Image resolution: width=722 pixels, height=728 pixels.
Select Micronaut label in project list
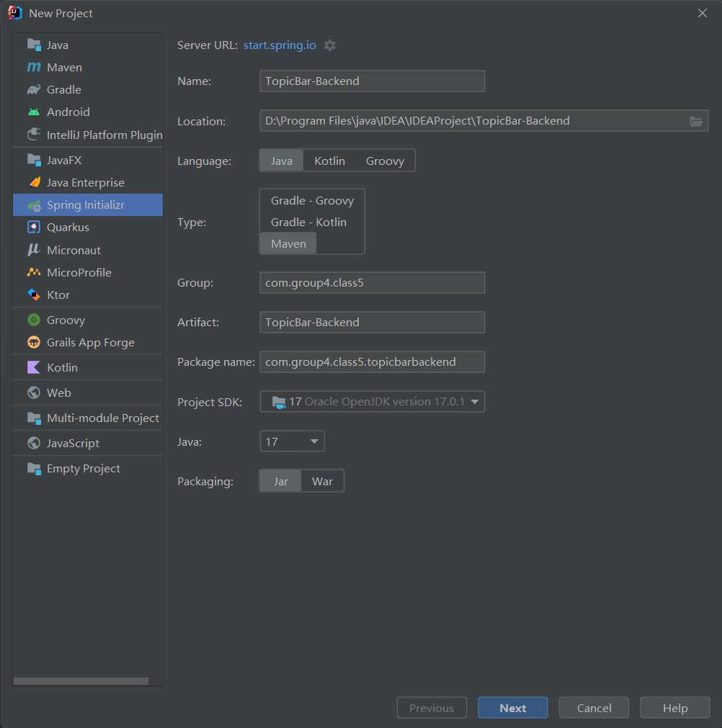(x=73, y=250)
